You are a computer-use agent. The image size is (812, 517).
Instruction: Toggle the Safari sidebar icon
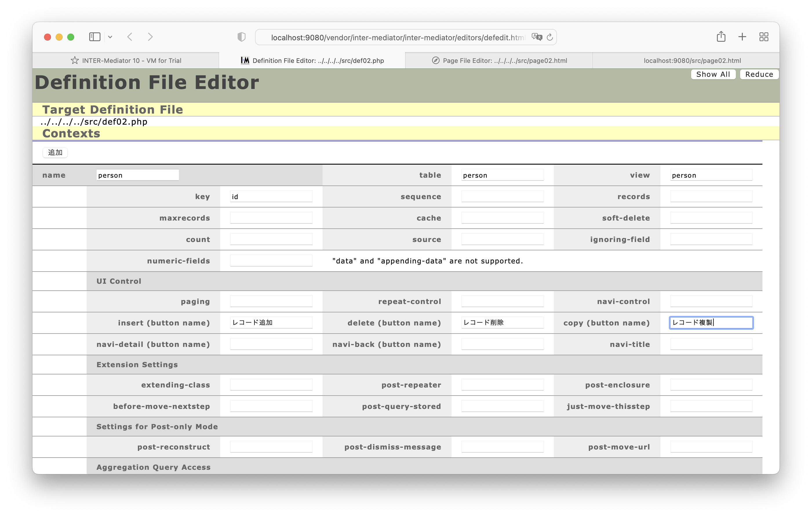(94, 37)
